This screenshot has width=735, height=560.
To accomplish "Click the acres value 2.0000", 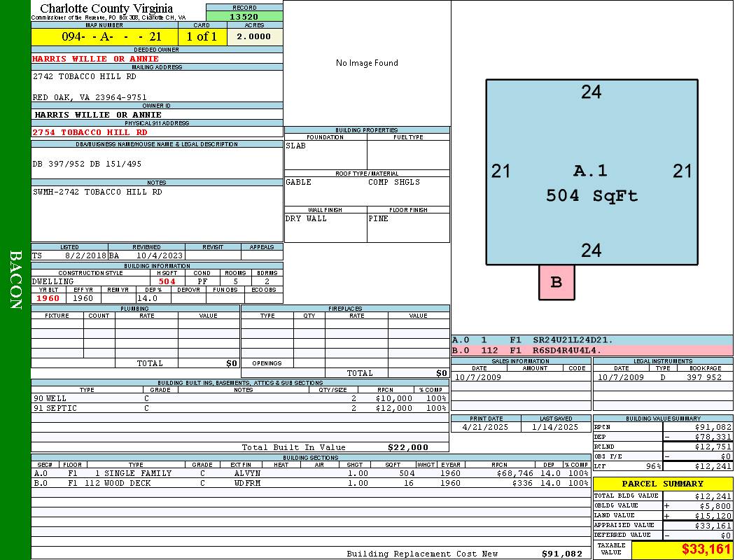I will [x=254, y=37].
